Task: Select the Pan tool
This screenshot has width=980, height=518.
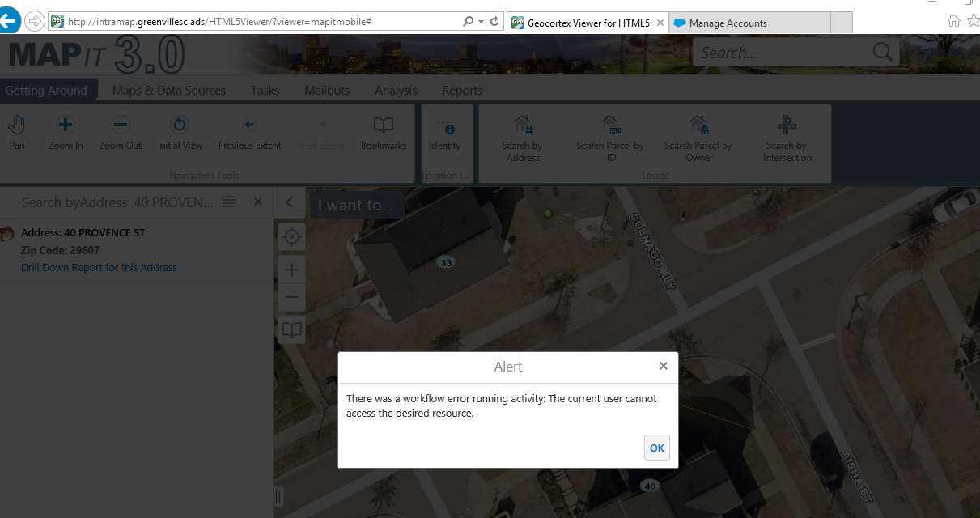Action: click(16, 134)
